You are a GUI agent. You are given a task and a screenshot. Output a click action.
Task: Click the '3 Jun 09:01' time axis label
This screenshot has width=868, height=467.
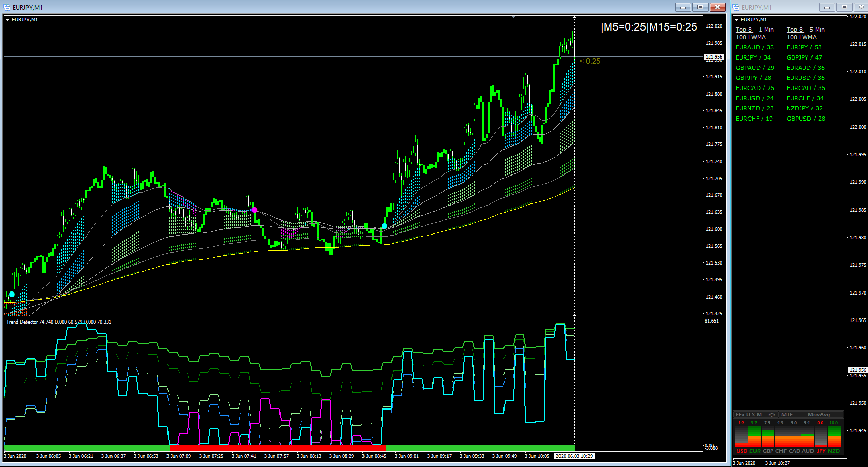(x=407, y=456)
